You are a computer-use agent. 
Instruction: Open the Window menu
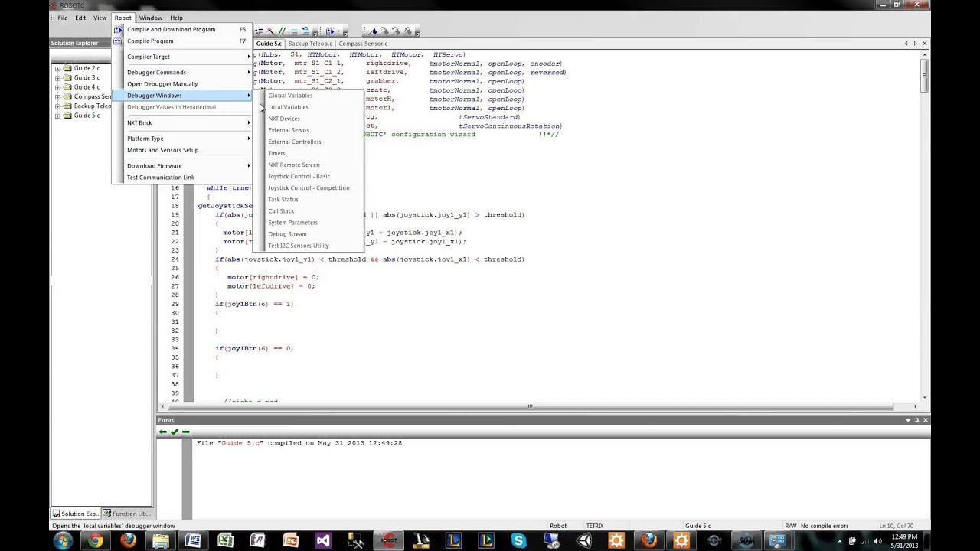(x=151, y=18)
